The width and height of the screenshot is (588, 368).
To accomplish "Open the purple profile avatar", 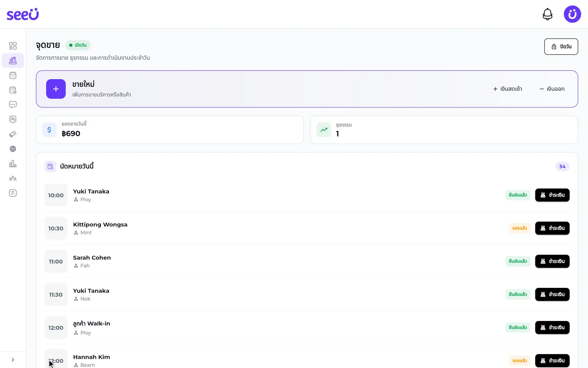I will coord(572,14).
